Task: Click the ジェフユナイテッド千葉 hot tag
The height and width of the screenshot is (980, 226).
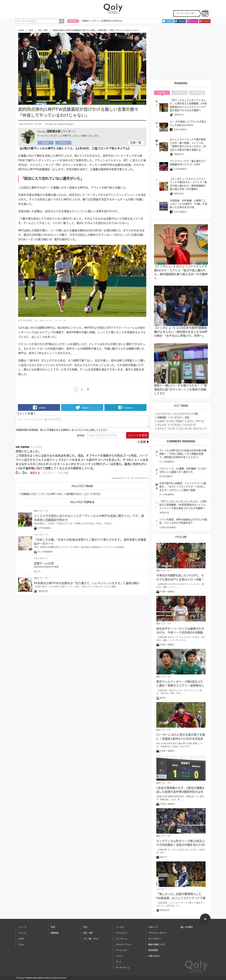Action: [x=185, y=414]
